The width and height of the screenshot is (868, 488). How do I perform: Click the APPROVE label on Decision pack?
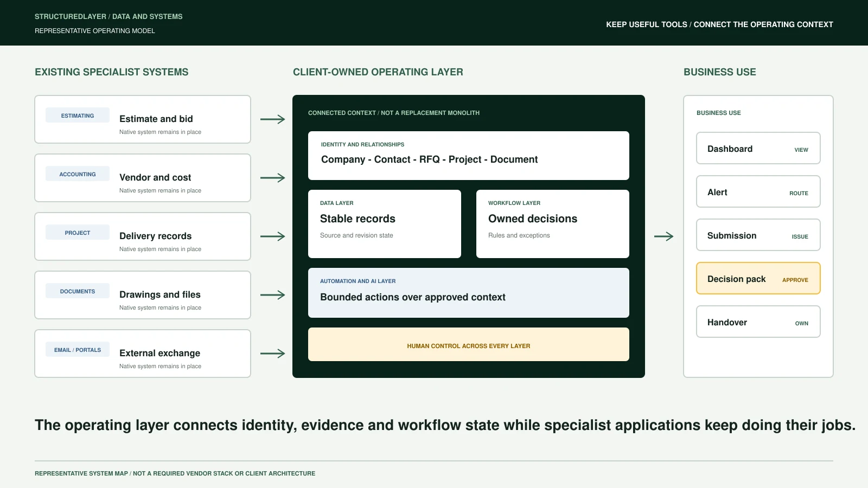coord(795,280)
